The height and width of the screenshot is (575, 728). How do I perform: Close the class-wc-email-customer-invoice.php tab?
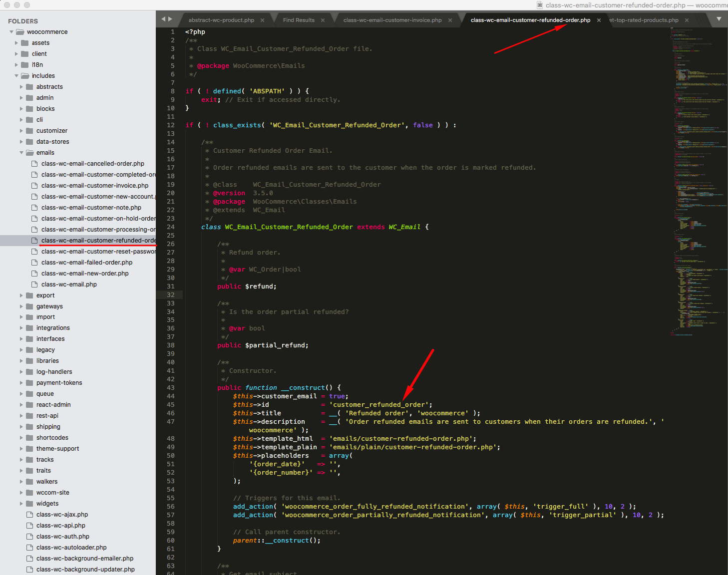coord(450,20)
